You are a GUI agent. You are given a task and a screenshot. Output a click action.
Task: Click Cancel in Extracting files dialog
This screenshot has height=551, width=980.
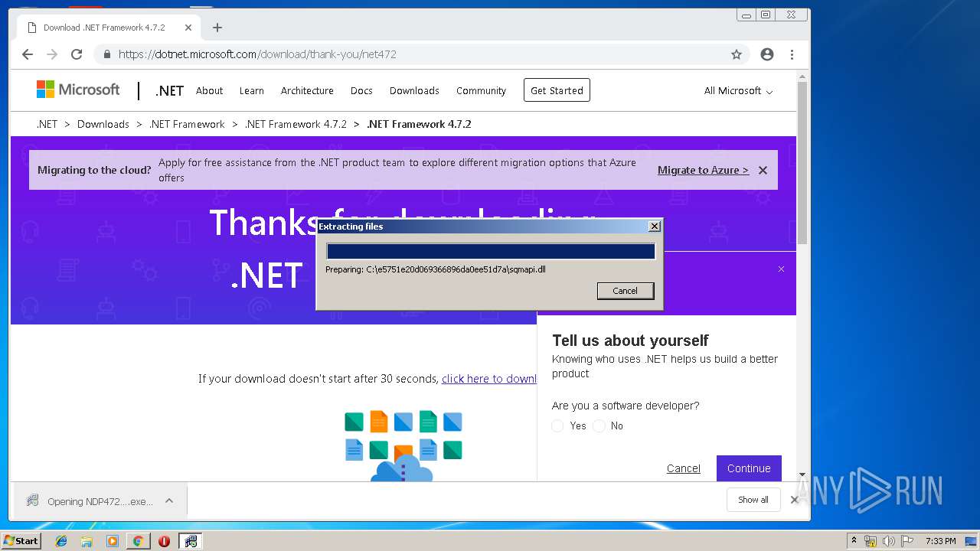(x=625, y=291)
